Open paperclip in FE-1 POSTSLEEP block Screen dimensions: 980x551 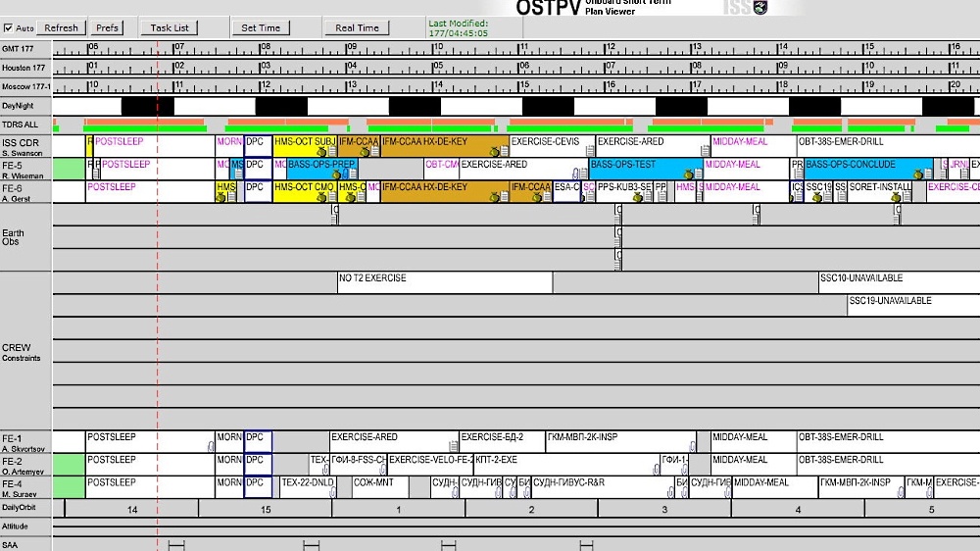pos(211,446)
